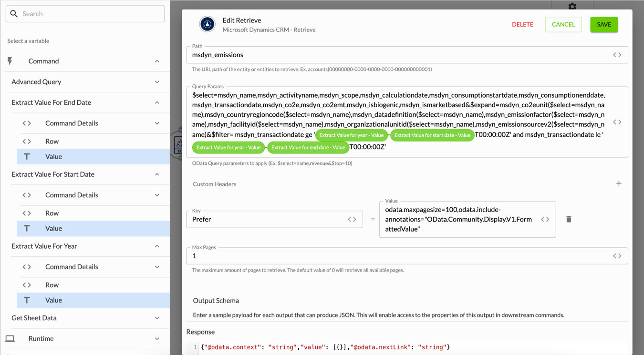644x355 pixels.
Task: Click code icon beside End Date Row
Action: point(27,141)
